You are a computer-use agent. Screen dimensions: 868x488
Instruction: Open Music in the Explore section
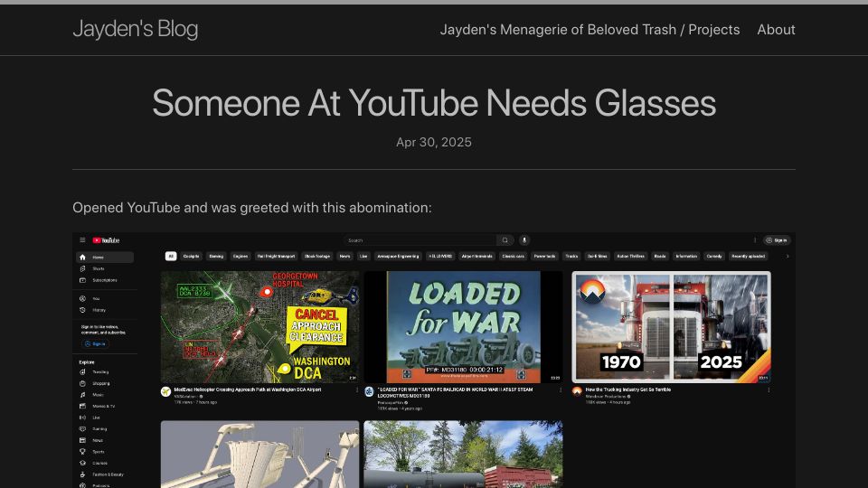click(x=105, y=395)
